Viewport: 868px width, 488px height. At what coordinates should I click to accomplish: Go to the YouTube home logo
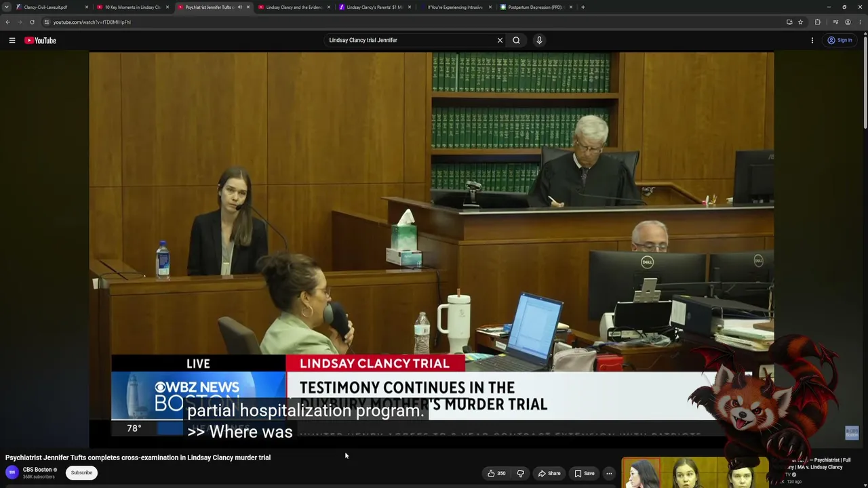point(40,41)
